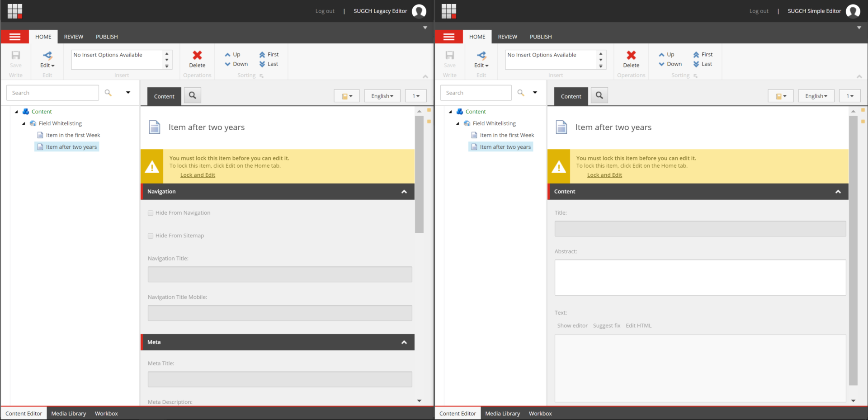Open version 1 dropdown in Legacy Editor
The width and height of the screenshot is (868, 420).
416,96
